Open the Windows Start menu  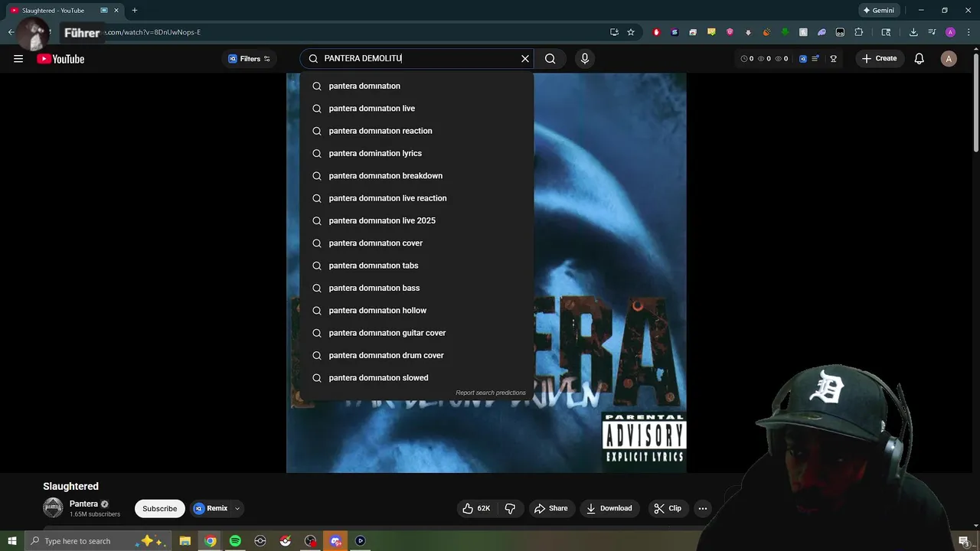click(11, 541)
